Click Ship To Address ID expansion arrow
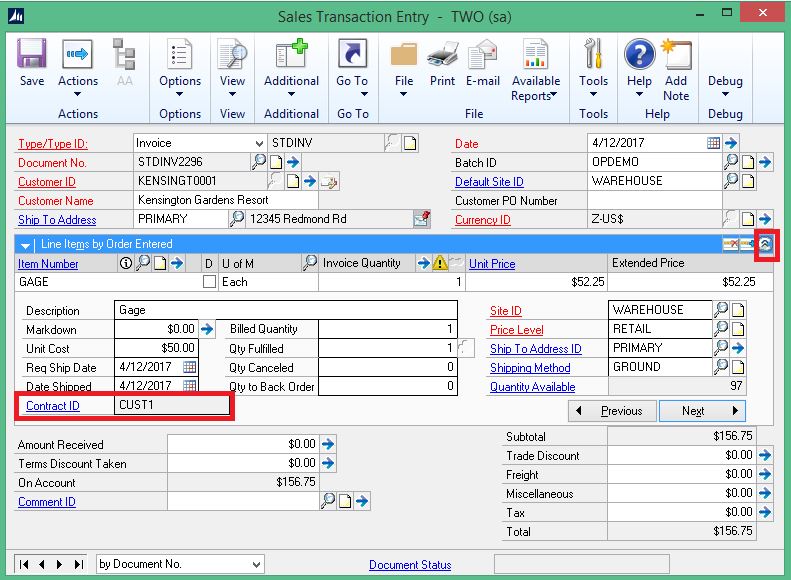 click(x=738, y=349)
